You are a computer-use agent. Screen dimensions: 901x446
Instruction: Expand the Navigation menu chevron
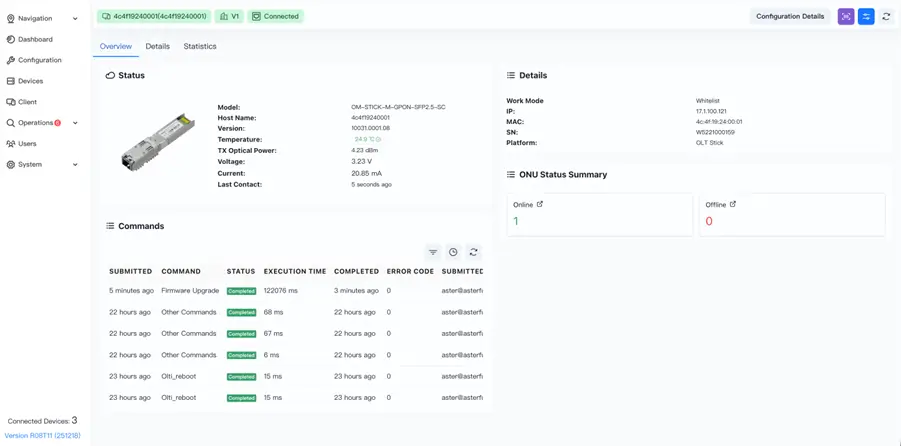(75, 19)
